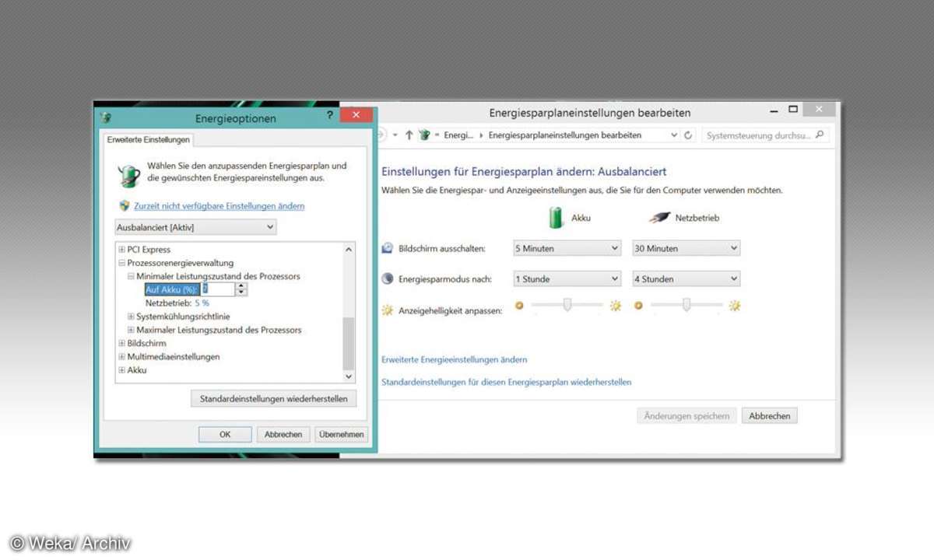
Task: Expand the PCI Express tree node
Action: [121, 250]
